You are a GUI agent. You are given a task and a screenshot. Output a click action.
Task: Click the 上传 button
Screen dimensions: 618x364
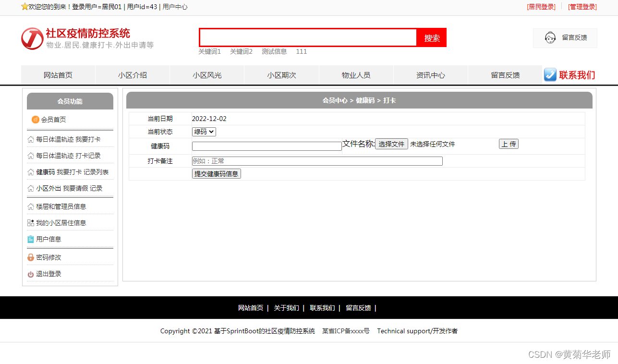pos(509,144)
